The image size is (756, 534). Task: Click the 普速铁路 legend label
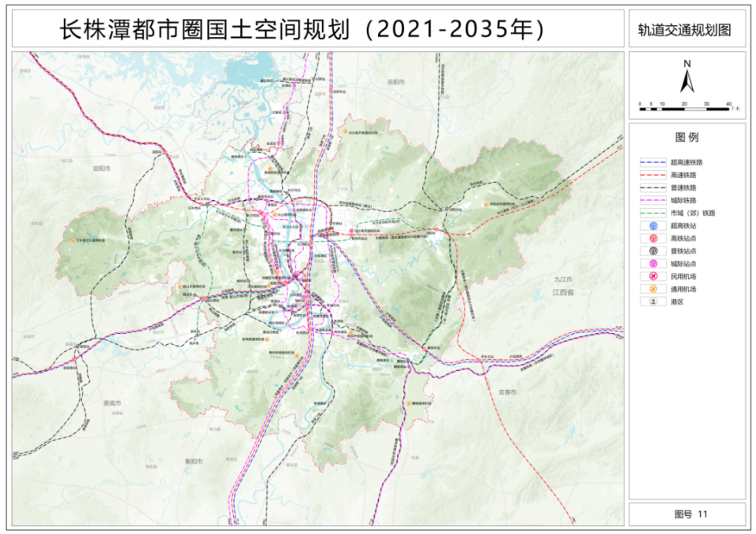(684, 187)
